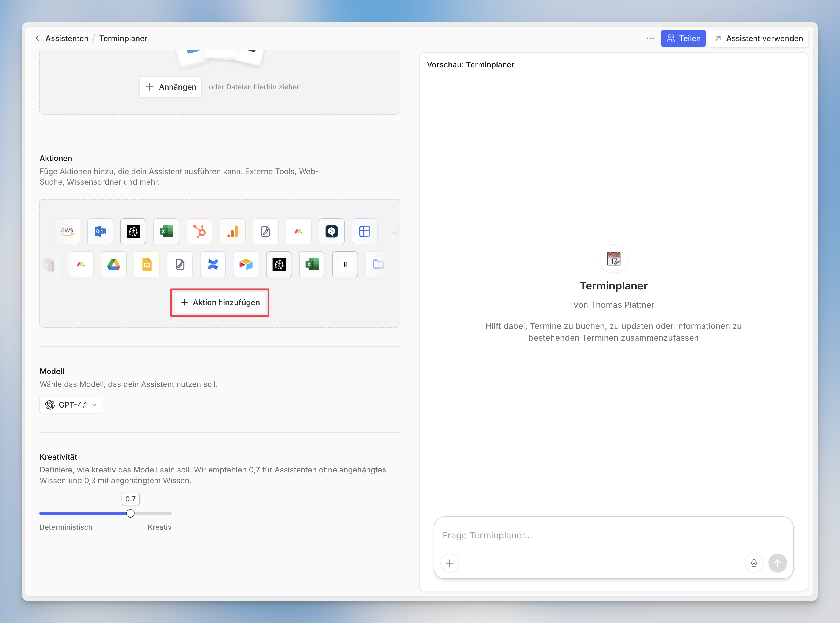Click the Google Slides yellow icon
The width and height of the screenshot is (840, 623).
click(147, 264)
